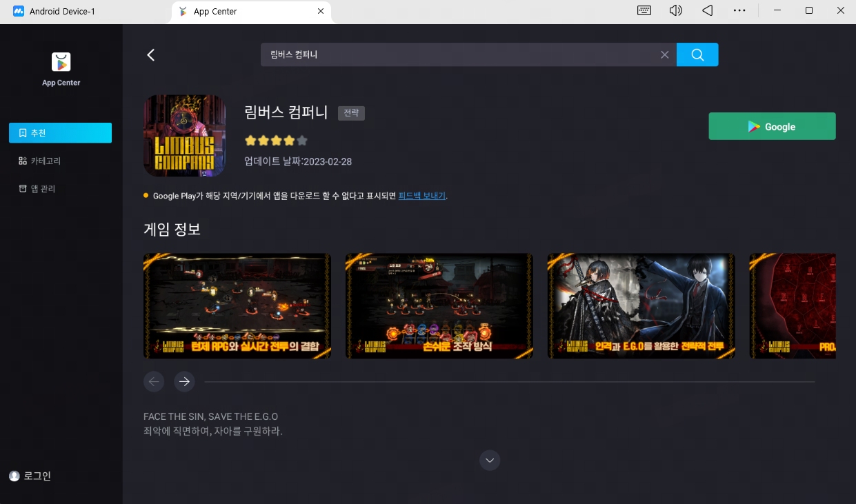Switch to the Android Device-1 tab
856x504 pixels.
[x=62, y=12]
